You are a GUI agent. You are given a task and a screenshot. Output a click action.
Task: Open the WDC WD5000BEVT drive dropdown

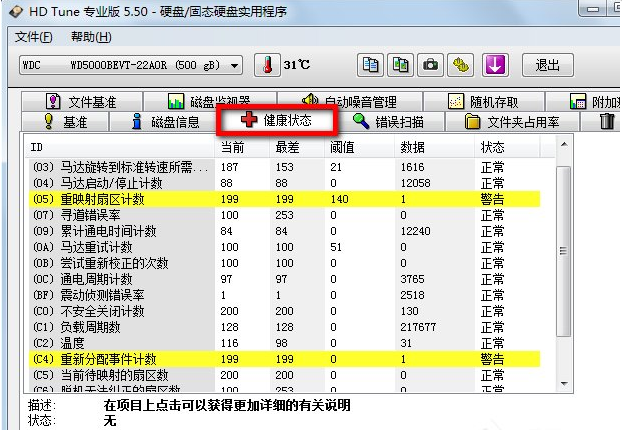click(x=131, y=65)
